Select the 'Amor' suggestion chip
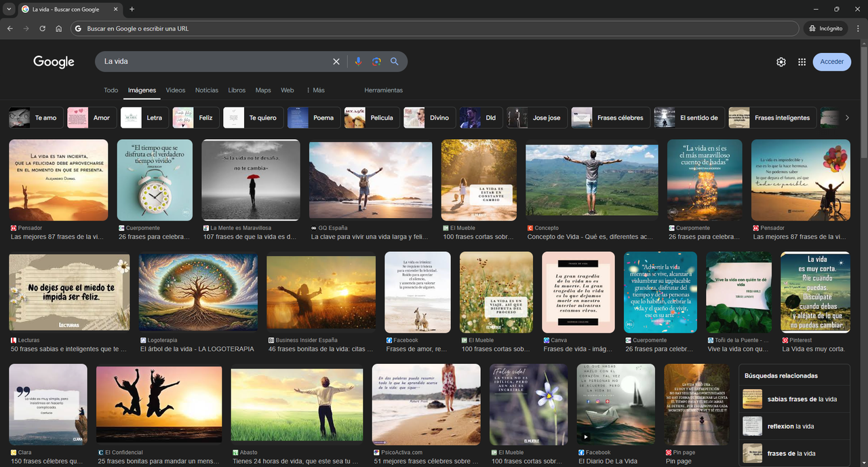The width and height of the screenshot is (868, 467). point(91,117)
